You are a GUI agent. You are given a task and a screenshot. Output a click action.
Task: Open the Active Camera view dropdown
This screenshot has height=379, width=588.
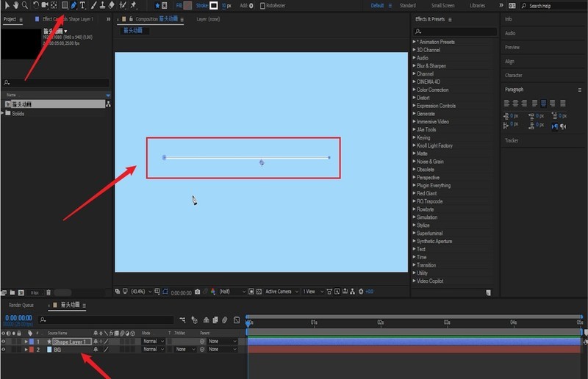coord(281,292)
